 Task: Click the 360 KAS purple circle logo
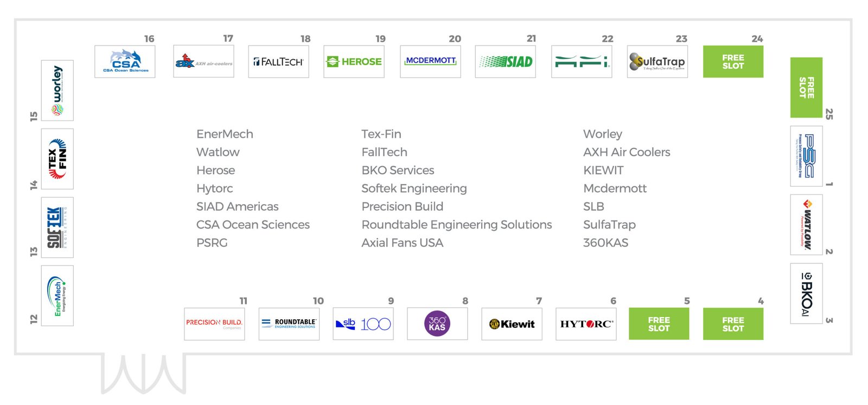(437, 324)
